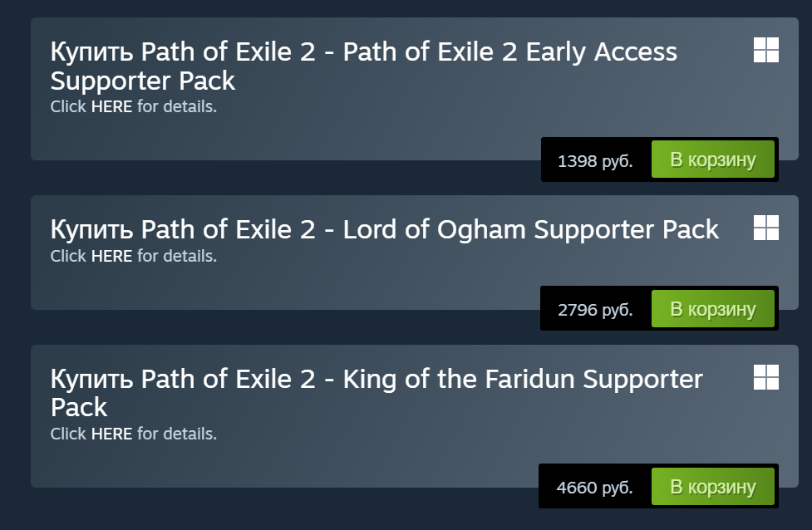
Task: Select the 4660 руб. price label
Action: [595, 488]
